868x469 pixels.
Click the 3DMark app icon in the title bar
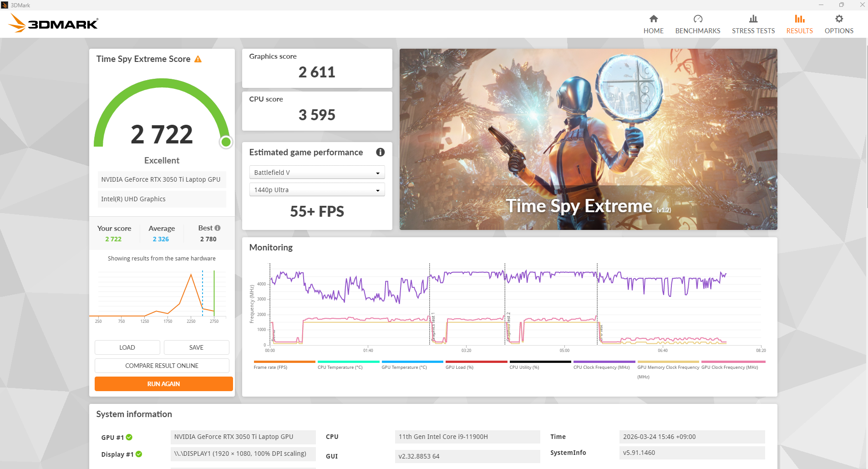[x=5, y=5]
